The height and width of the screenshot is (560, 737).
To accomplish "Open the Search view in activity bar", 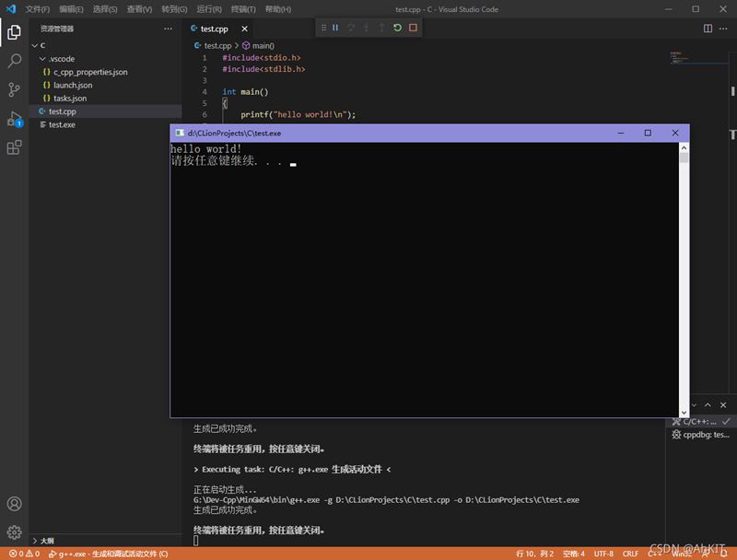I will click(x=14, y=62).
